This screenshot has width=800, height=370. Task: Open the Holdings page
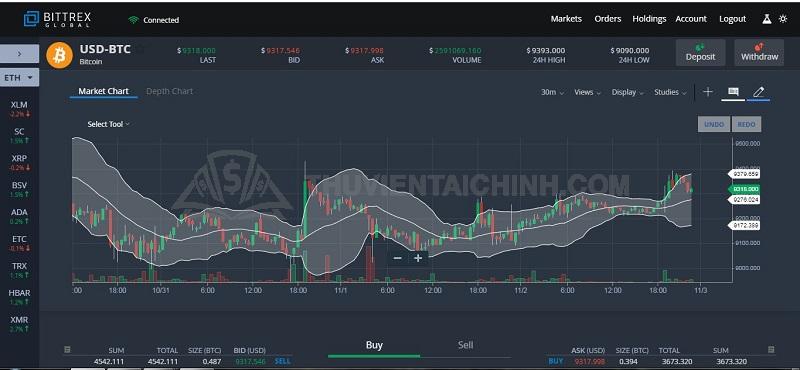point(649,19)
